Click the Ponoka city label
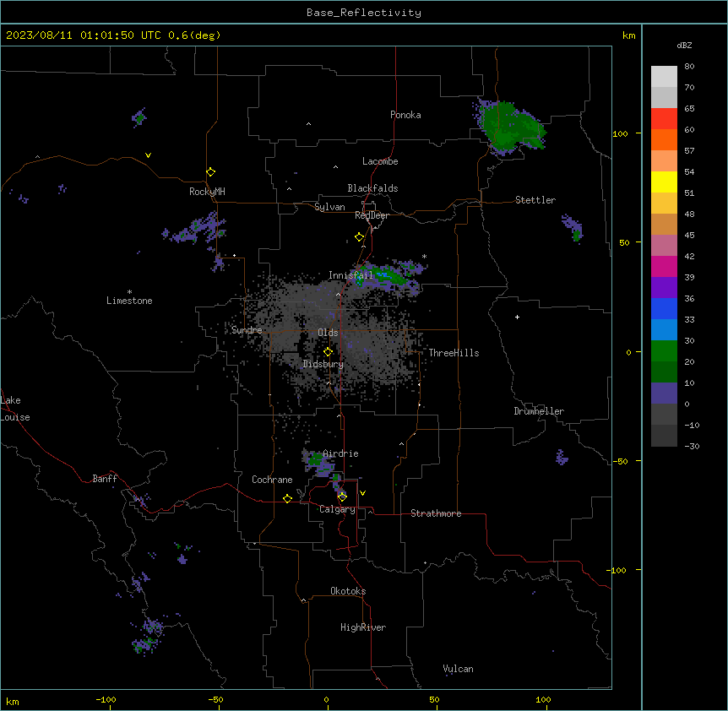 405,115
